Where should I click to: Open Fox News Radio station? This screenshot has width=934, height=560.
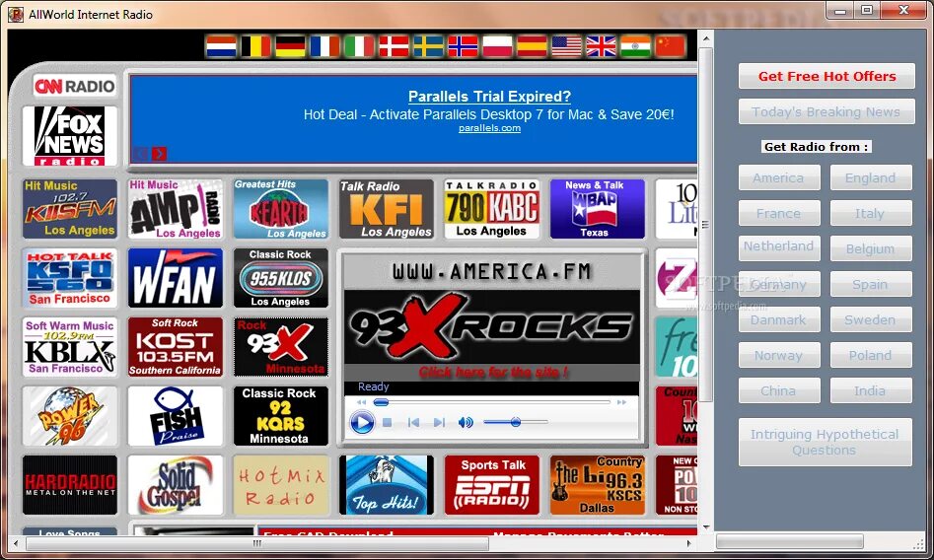pos(70,136)
